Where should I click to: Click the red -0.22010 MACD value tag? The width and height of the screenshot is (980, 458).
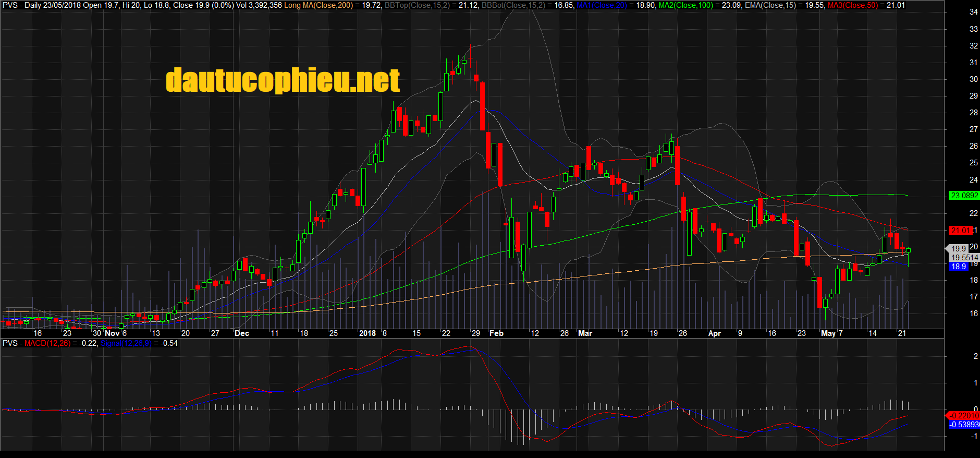click(x=963, y=416)
